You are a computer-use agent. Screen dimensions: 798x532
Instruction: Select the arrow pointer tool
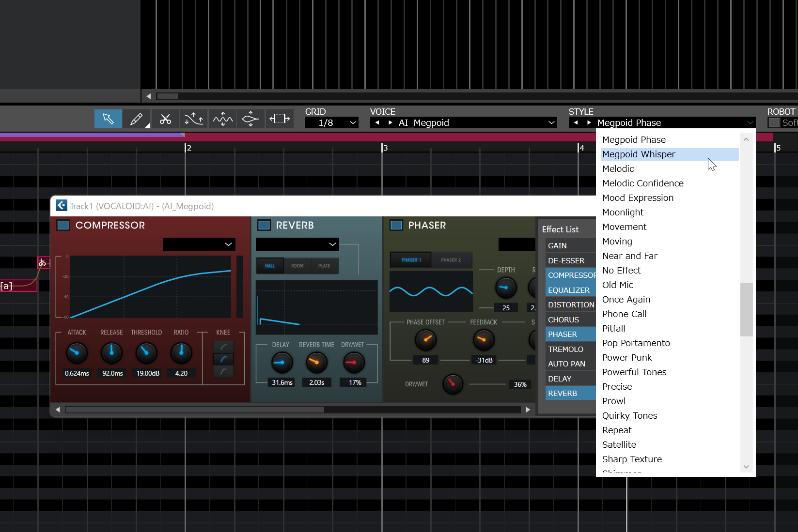[108, 119]
